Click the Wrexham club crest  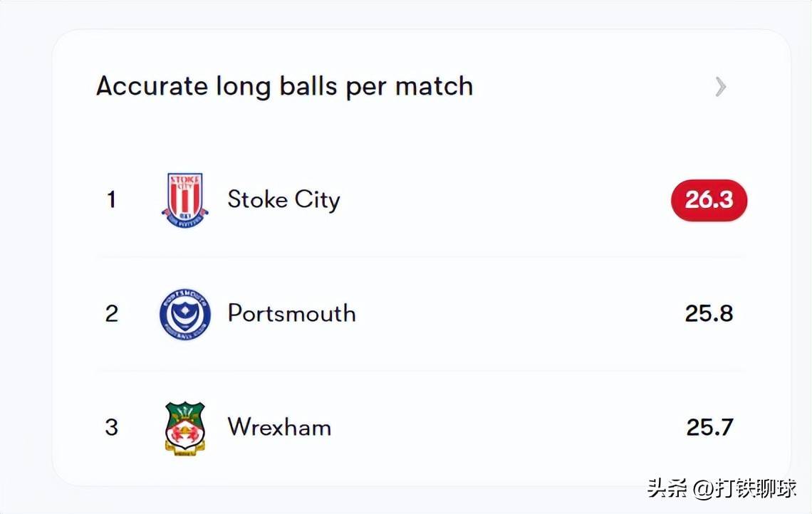(185, 428)
